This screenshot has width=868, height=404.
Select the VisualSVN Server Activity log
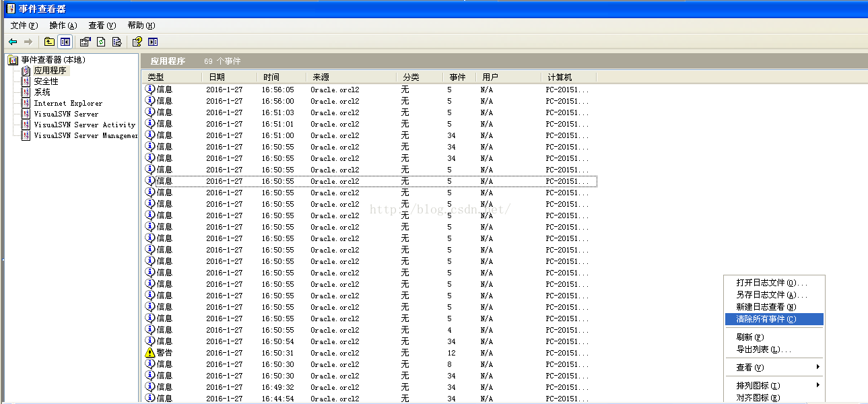pyautogui.click(x=85, y=125)
